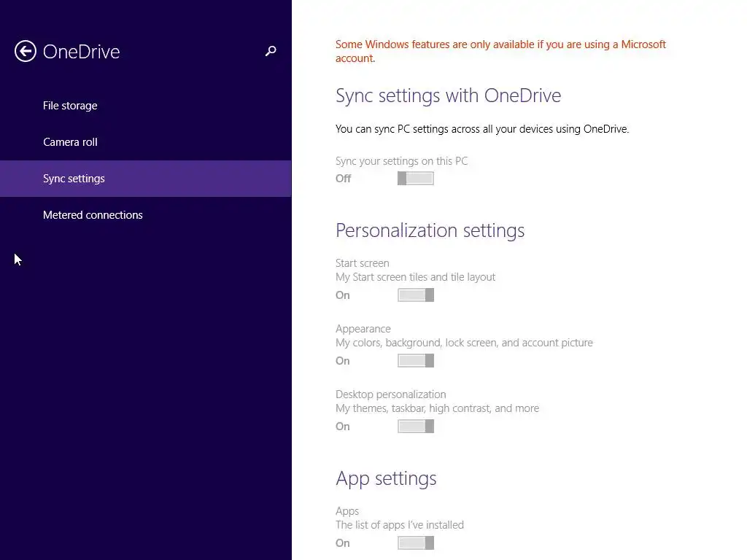The image size is (747, 560).
Task: Turn off Appearance sync switch
Action: pos(416,361)
